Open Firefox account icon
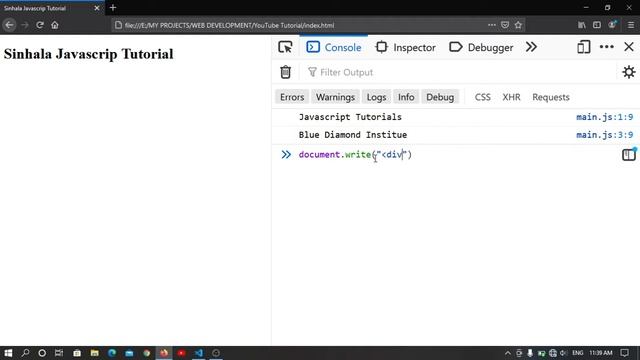Image resolution: width=640 pixels, height=360 pixels. point(612,25)
